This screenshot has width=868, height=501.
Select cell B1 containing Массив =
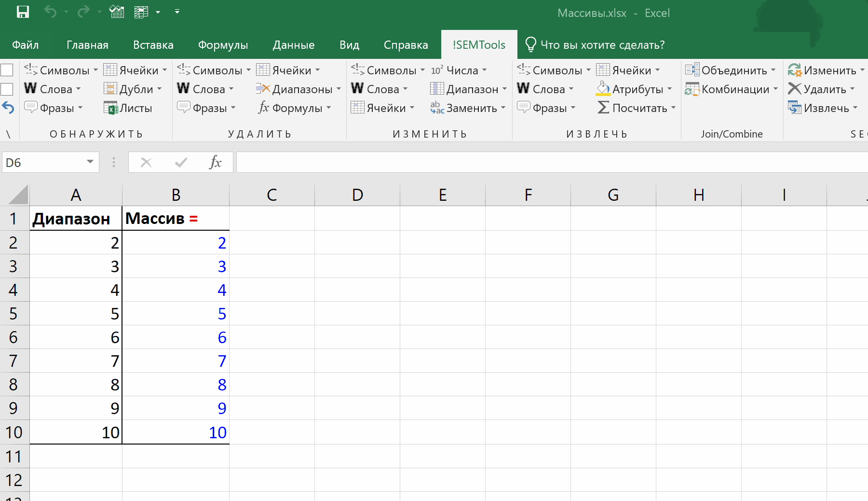[x=176, y=219]
